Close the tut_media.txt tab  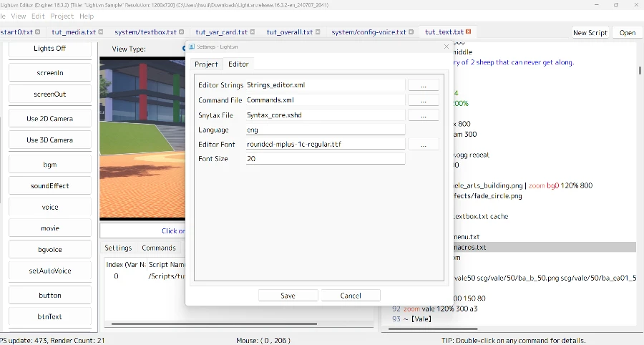tap(100, 32)
